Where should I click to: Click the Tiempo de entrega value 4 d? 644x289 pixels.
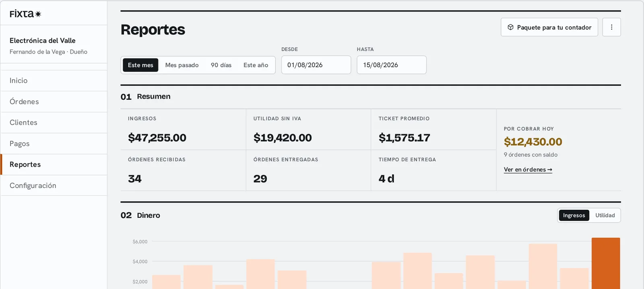[386, 179]
